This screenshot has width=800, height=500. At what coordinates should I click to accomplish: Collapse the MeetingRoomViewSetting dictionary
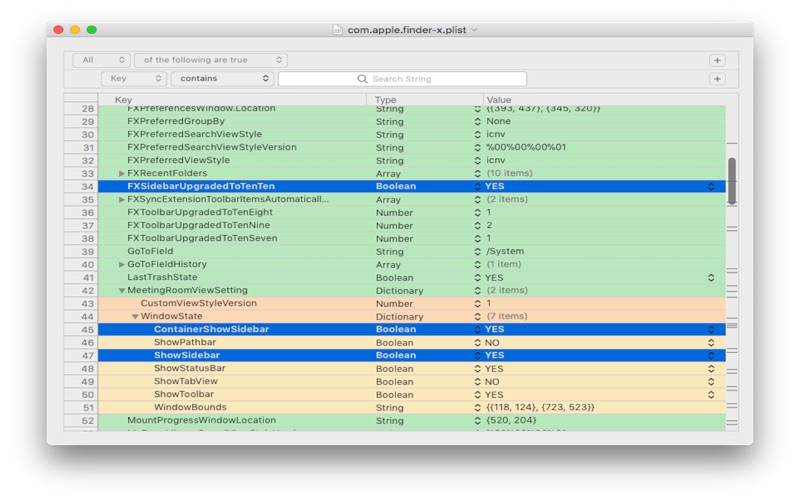121,290
